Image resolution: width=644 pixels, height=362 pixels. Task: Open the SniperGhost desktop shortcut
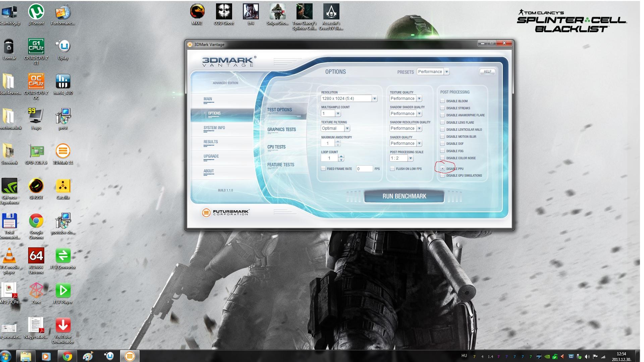point(278,15)
